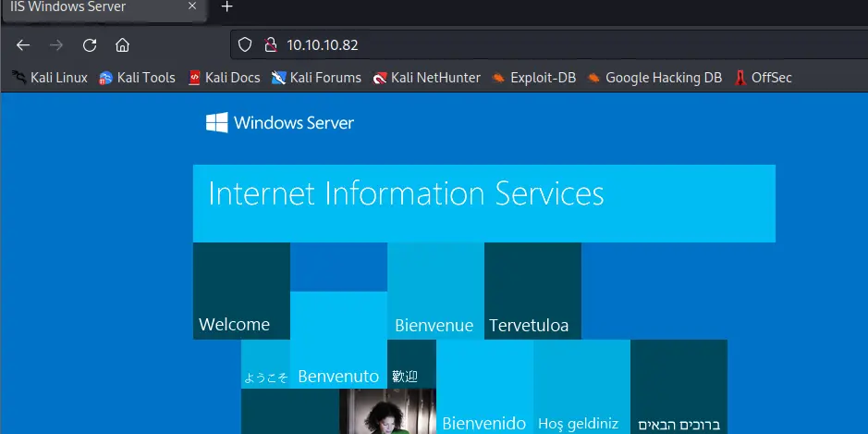868x434 pixels.
Task: Focus the address bar showing 10.10.10.82
Action: pyautogui.click(x=548, y=45)
